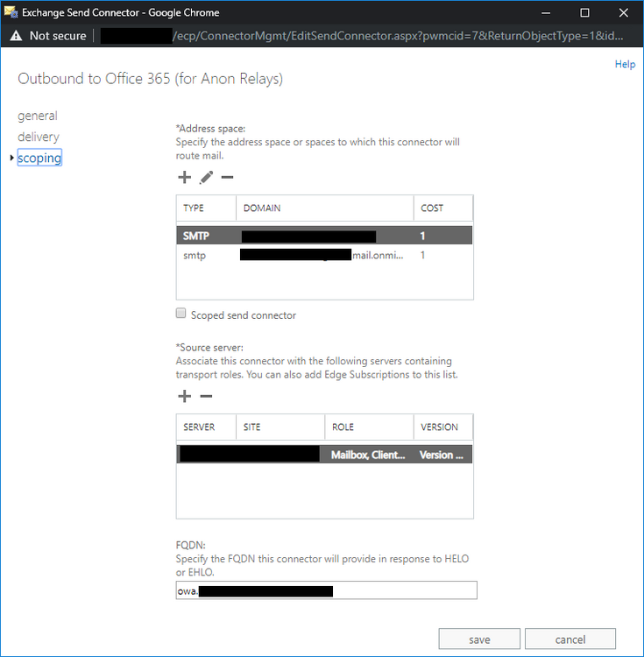Select the lowercase smtp mail.onmi... row

pos(324,255)
